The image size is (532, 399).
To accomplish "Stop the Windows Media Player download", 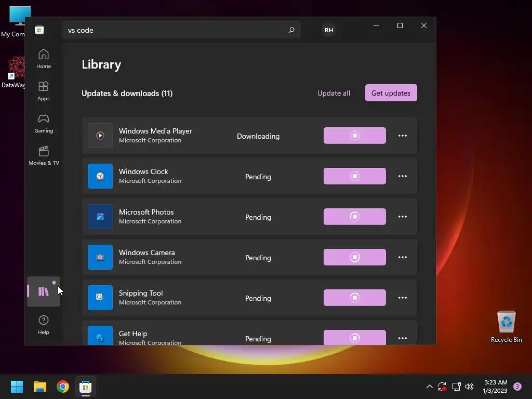I will click(x=354, y=136).
